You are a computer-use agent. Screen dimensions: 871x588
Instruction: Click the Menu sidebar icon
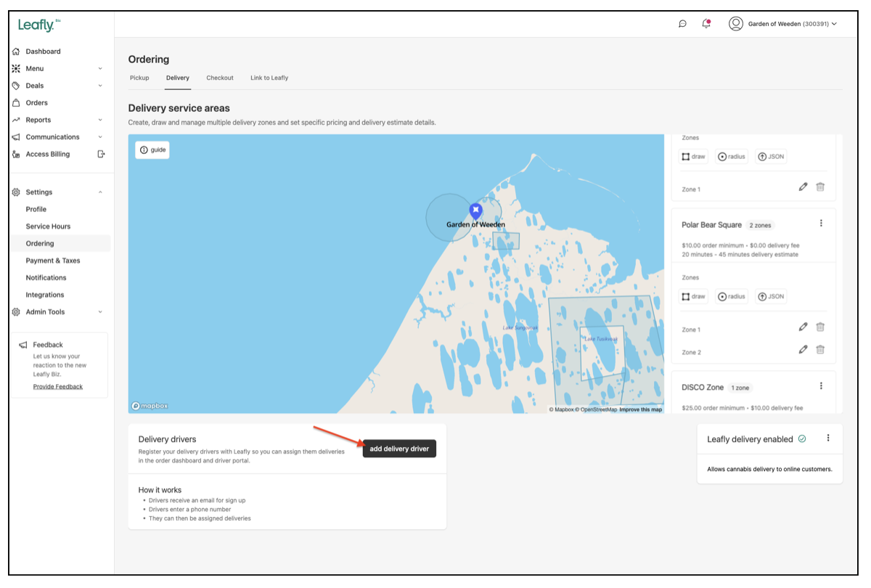(16, 68)
